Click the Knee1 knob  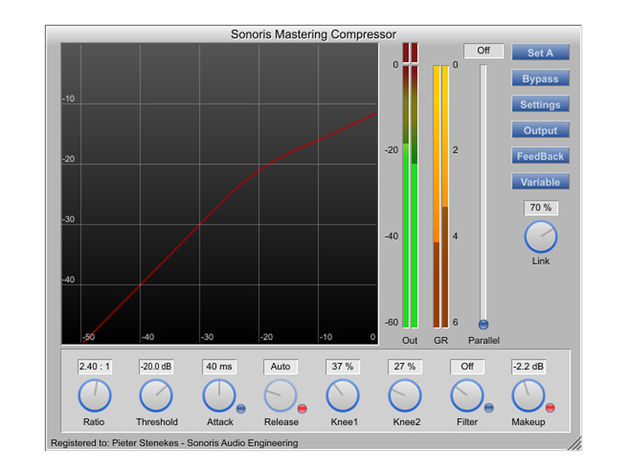pyautogui.click(x=343, y=395)
